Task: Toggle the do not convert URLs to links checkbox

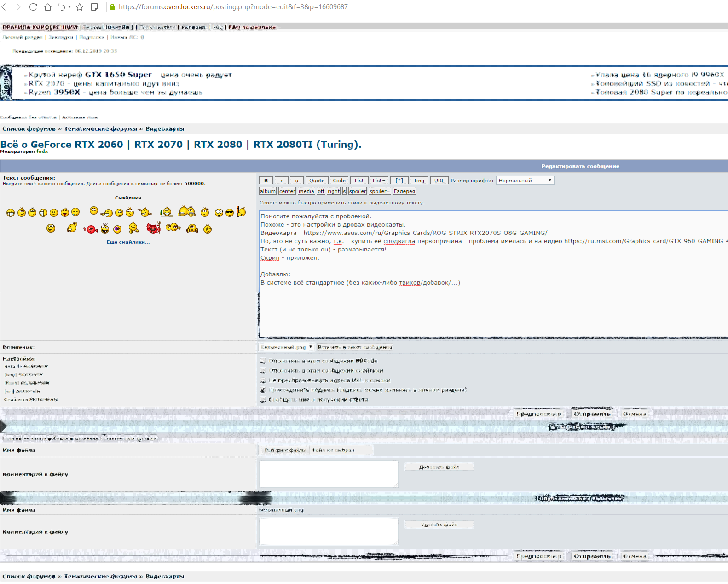Action: pyautogui.click(x=263, y=380)
